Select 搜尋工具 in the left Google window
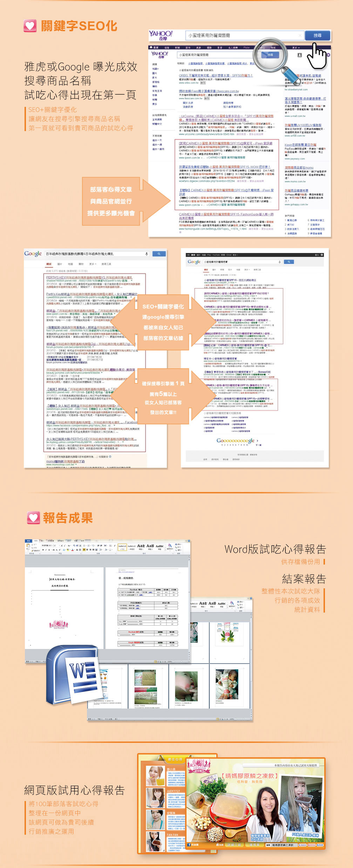The width and height of the screenshot is (353, 868). pos(106,264)
